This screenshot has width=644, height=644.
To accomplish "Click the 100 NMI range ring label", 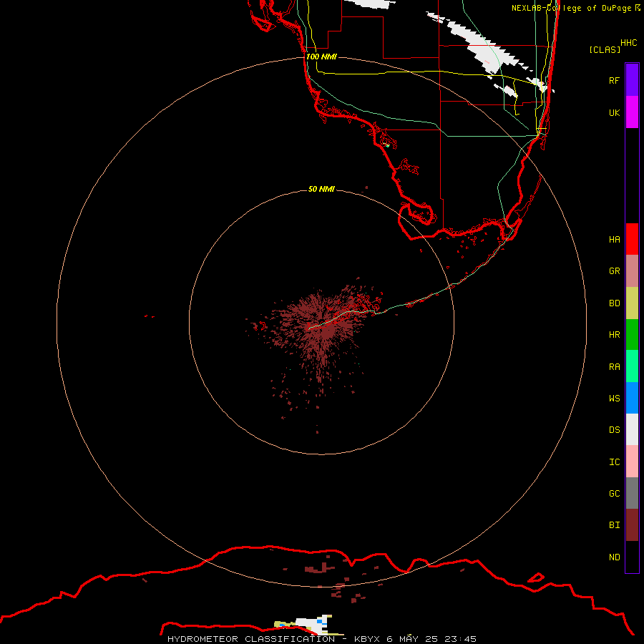I will click(x=321, y=57).
